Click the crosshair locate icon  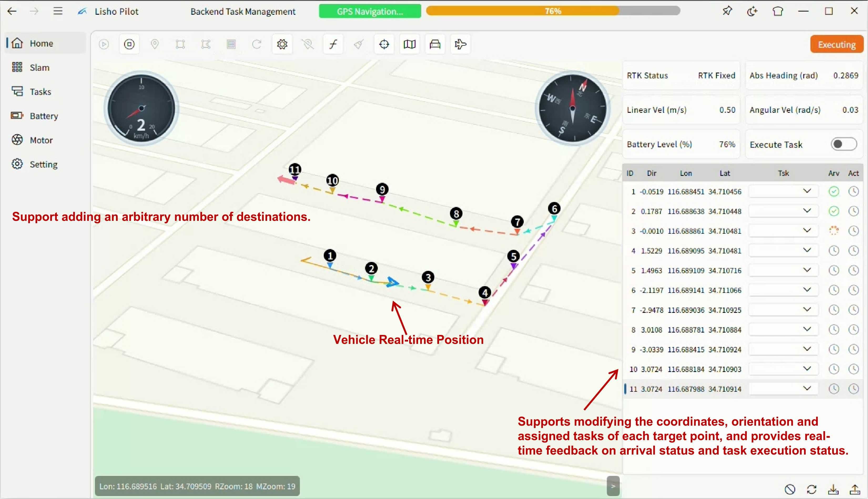(384, 44)
